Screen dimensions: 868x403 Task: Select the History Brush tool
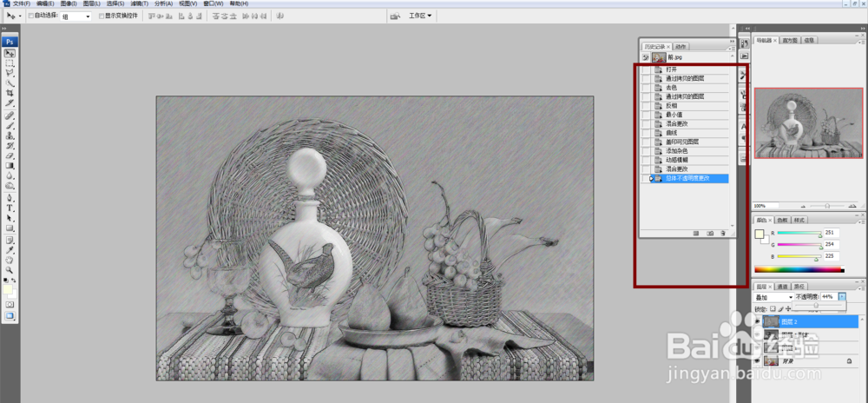[x=10, y=146]
